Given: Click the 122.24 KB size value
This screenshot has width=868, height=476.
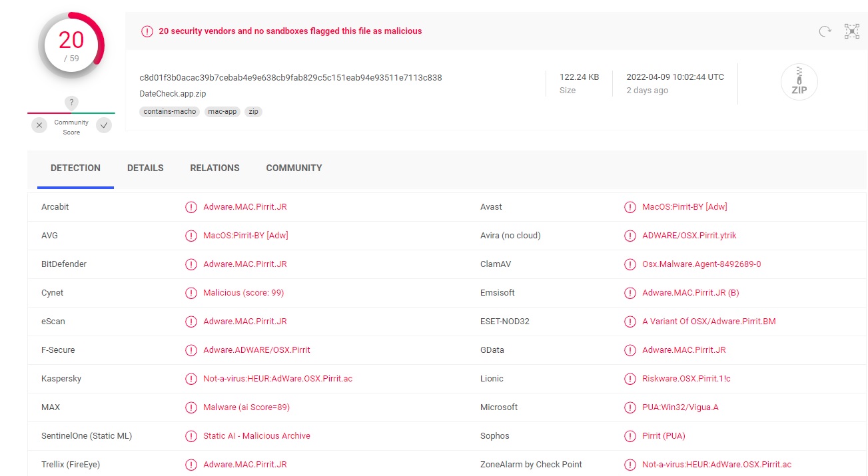Looking at the screenshot, I should pyautogui.click(x=579, y=77).
